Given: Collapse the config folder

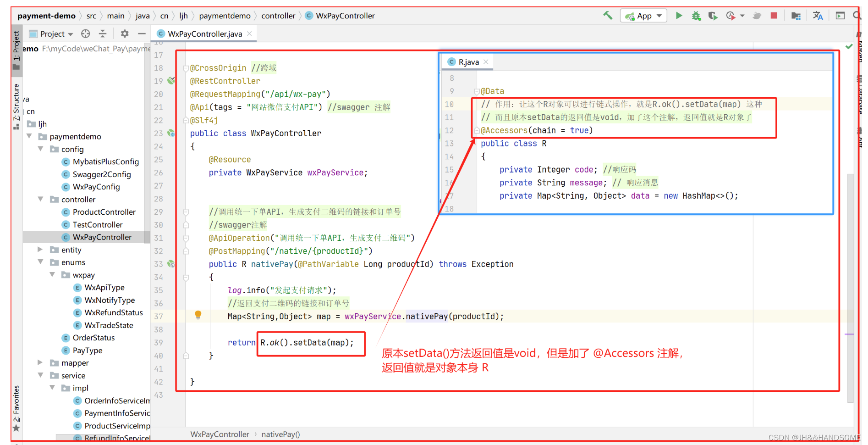Looking at the screenshot, I should [x=41, y=149].
